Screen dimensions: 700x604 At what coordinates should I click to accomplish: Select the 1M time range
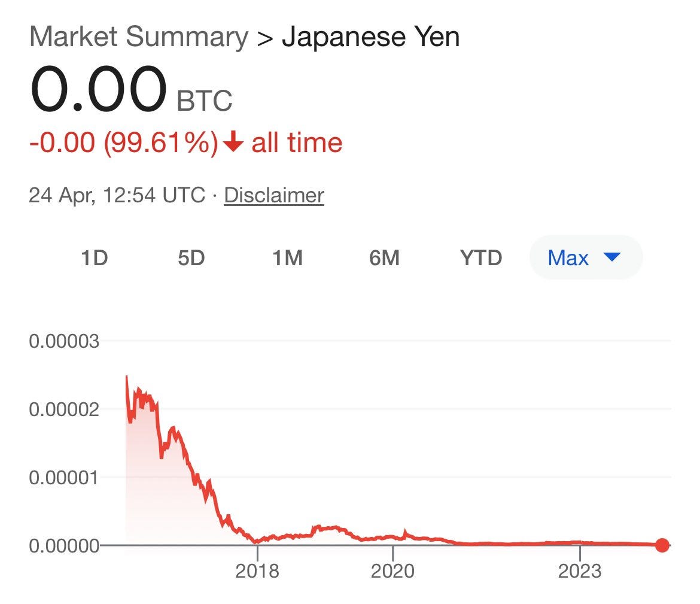click(x=288, y=258)
